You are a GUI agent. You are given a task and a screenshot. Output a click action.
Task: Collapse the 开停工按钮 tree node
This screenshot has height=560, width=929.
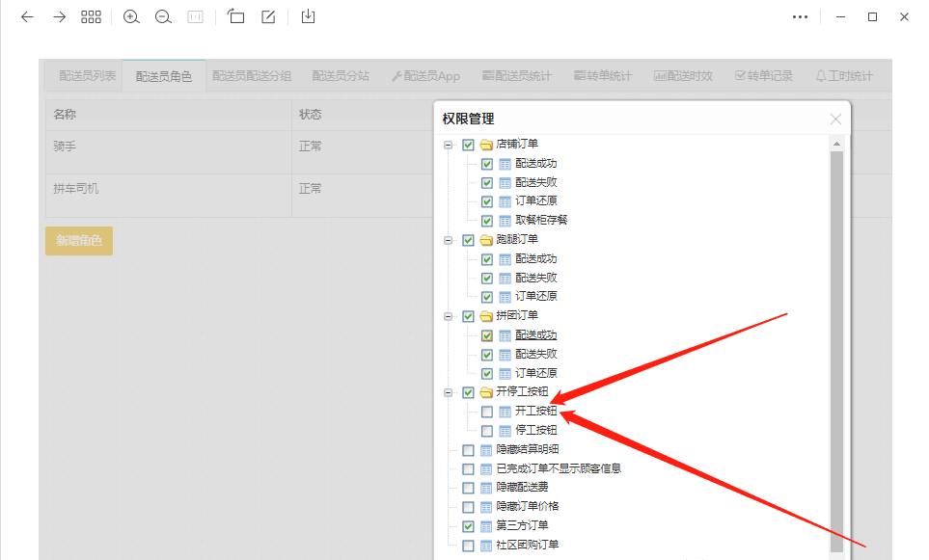pos(448,392)
